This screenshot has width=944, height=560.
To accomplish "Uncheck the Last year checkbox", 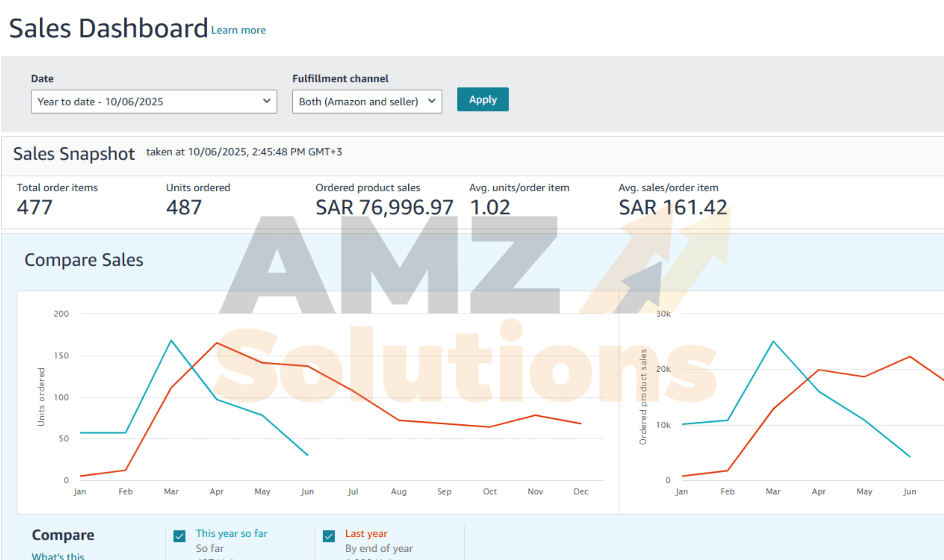I will pos(329,536).
